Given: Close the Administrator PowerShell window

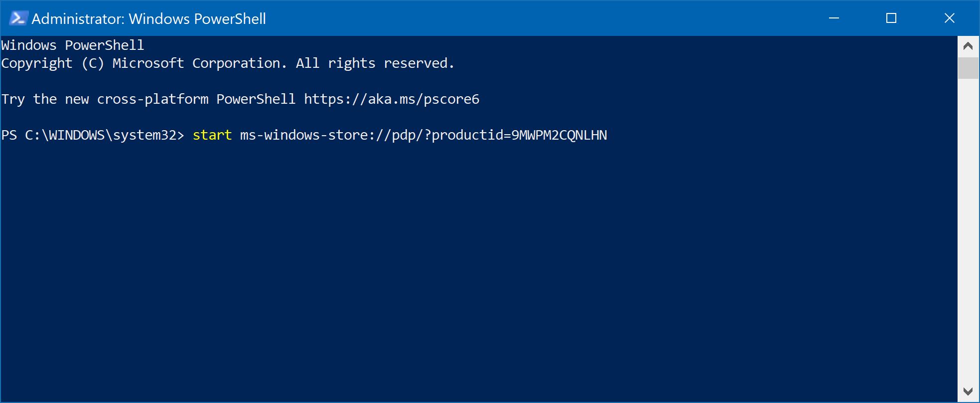Looking at the screenshot, I should [950, 18].
